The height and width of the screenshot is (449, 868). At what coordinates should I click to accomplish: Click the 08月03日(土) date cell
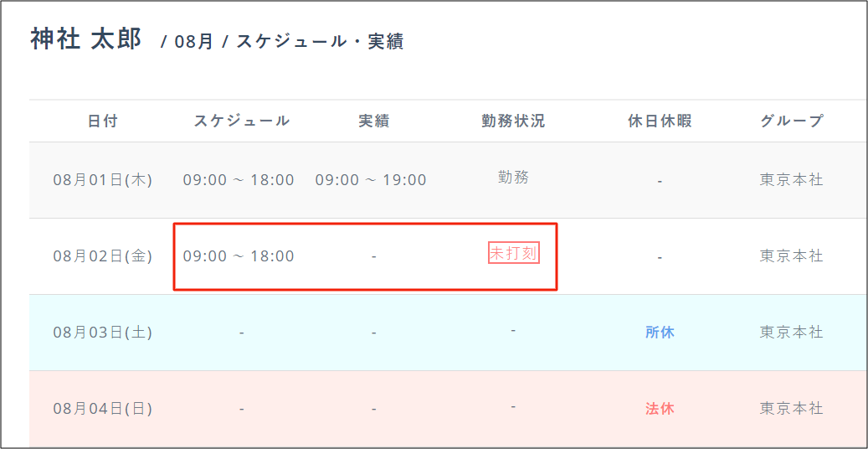[x=103, y=333]
